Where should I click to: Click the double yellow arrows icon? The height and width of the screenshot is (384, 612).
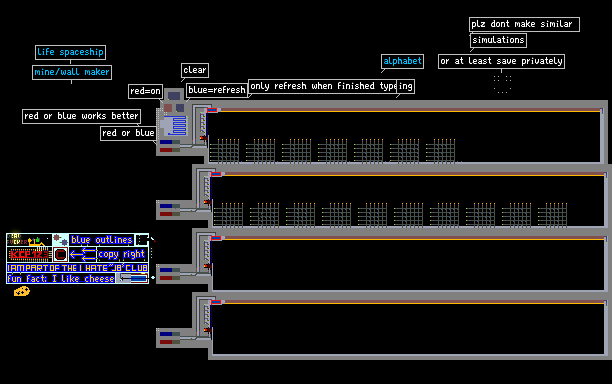[82, 254]
